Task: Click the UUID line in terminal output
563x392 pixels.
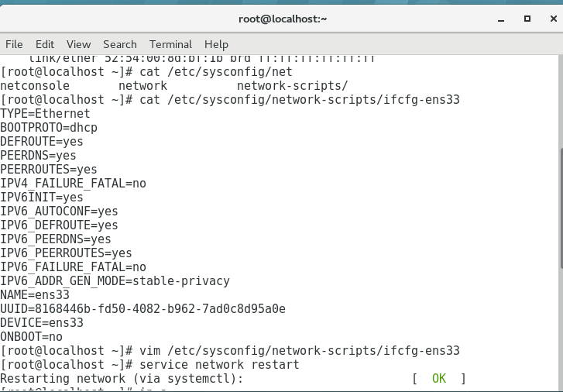Action: click(x=143, y=308)
